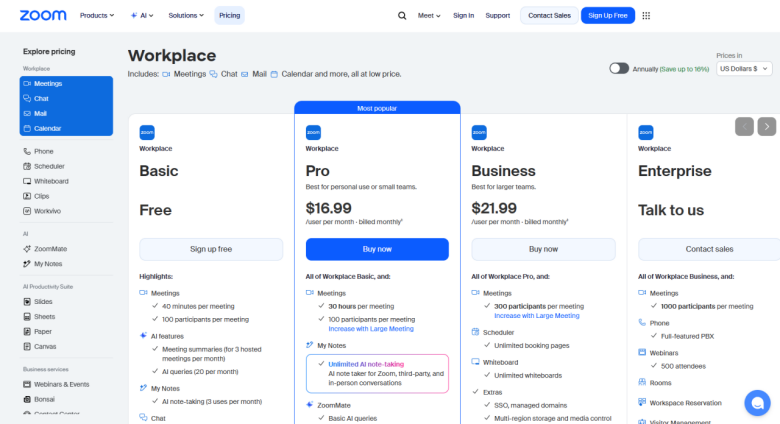This screenshot has height=424, width=780.
Task: Click Zoom Workplace icon on Basic card
Action: (147, 132)
